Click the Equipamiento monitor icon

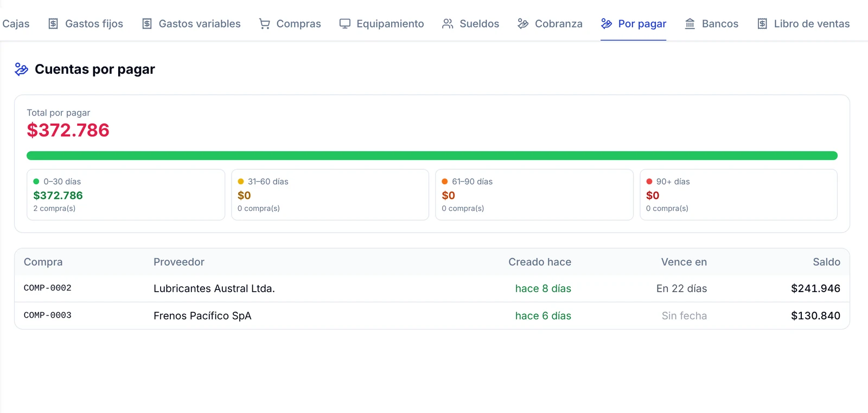(345, 24)
